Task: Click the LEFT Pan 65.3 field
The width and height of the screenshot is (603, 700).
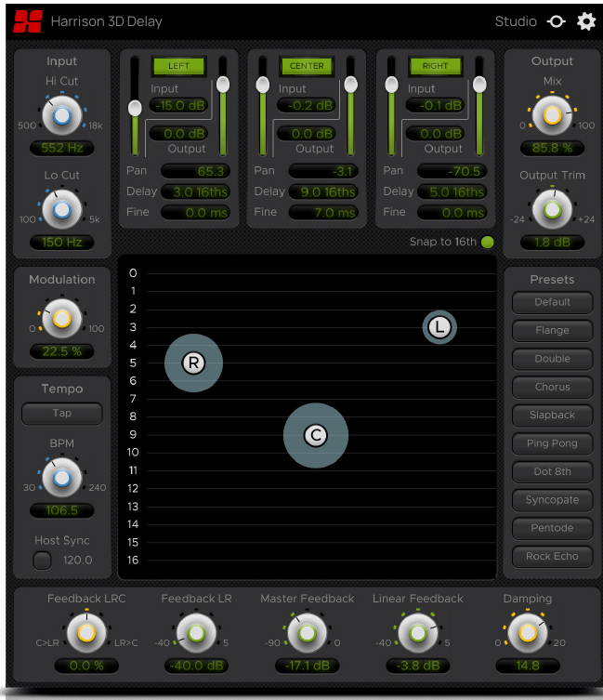Action: [195, 171]
